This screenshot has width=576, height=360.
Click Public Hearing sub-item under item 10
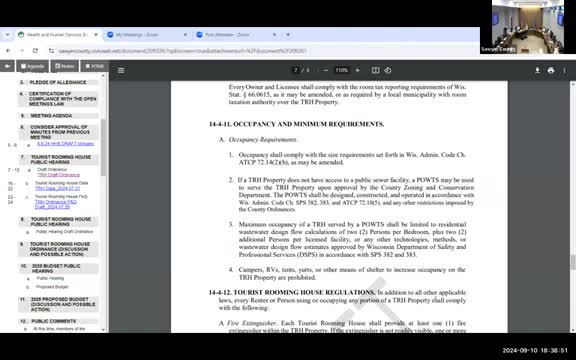click(x=50, y=278)
